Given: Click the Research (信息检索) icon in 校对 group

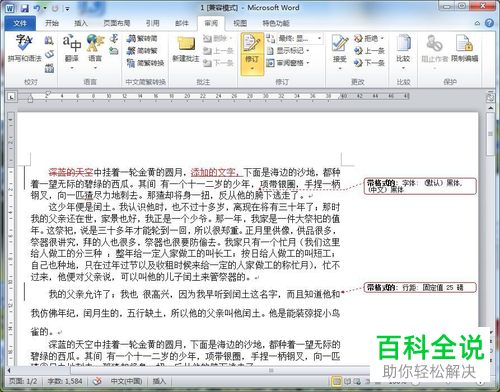Looking at the screenshot, I should (x=49, y=40).
